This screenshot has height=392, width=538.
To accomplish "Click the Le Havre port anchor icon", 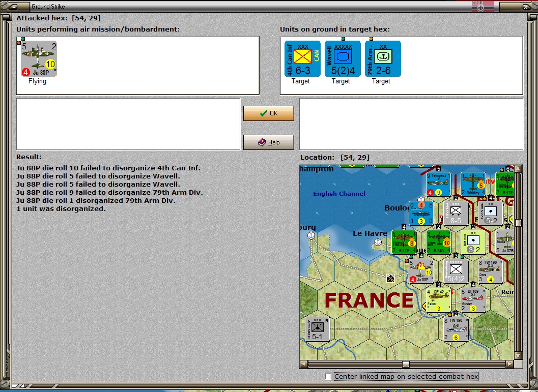I will coord(378,242).
